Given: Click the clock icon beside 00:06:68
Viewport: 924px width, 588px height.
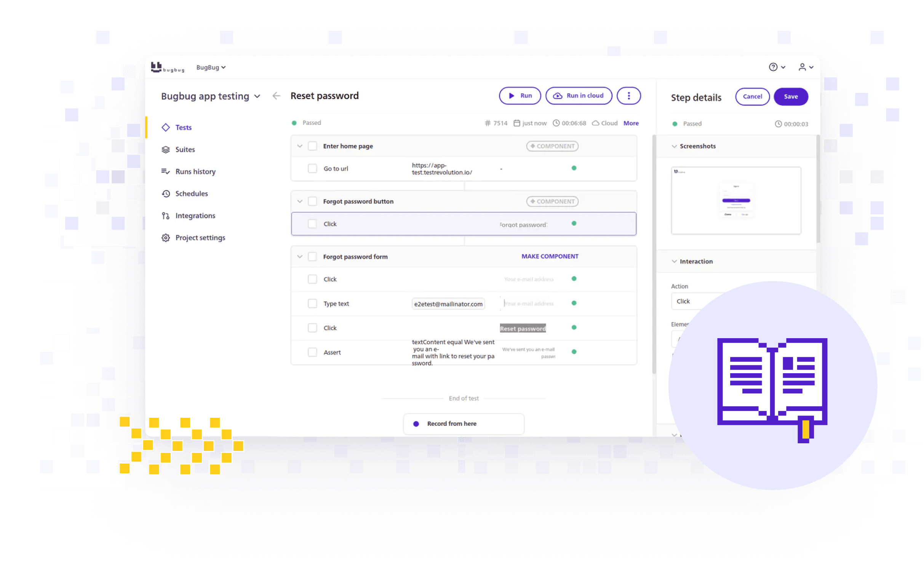Looking at the screenshot, I should (556, 123).
